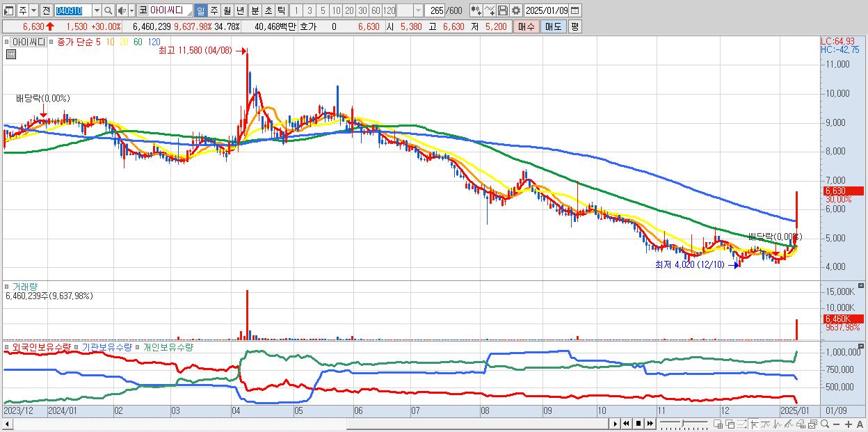This screenshot has height=432, width=868.
Task: Switch to 분 minute period
Action: coord(254,10)
